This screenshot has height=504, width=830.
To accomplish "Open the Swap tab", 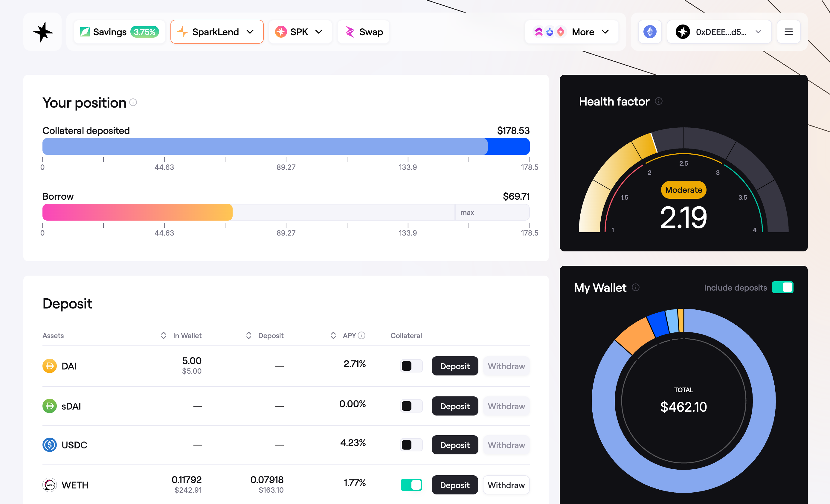I will pos(364,32).
